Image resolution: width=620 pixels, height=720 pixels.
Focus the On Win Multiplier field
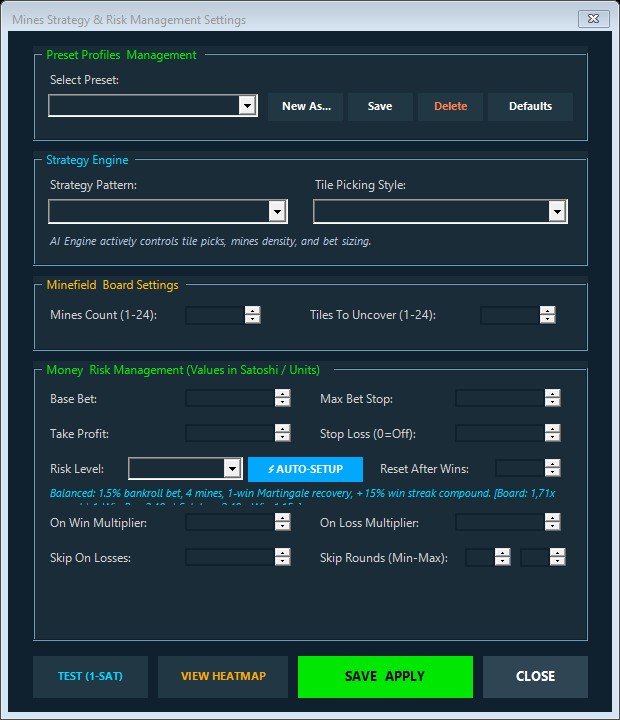(x=230, y=522)
